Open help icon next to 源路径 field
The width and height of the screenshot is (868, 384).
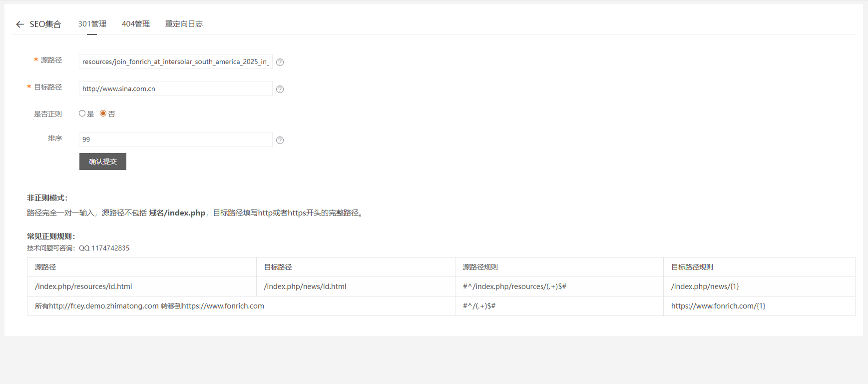280,62
